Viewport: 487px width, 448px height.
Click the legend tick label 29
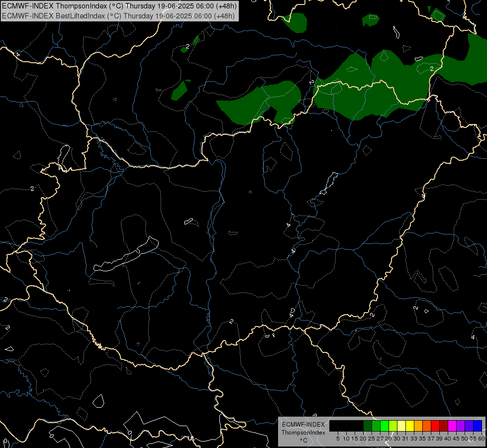click(389, 439)
